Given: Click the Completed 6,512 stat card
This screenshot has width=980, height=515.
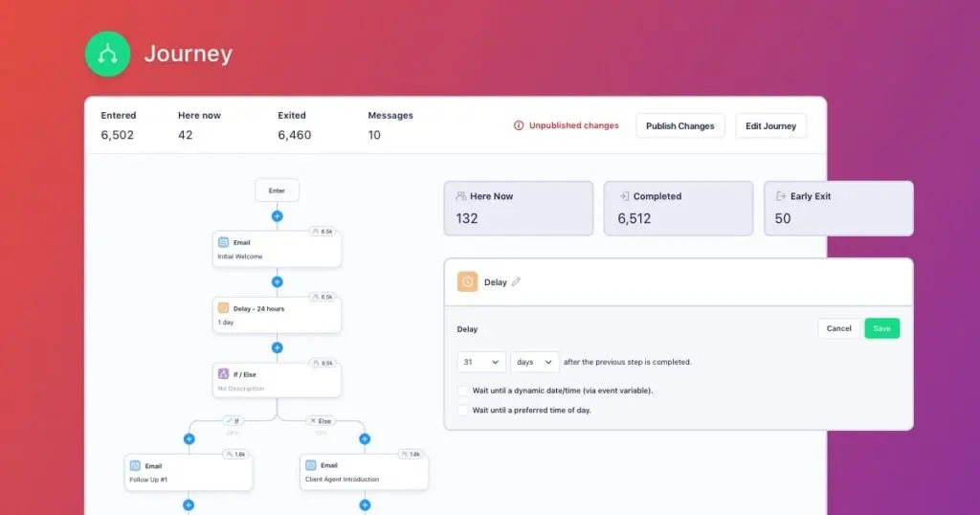Looking at the screenshot, I should tap(679, 208).
